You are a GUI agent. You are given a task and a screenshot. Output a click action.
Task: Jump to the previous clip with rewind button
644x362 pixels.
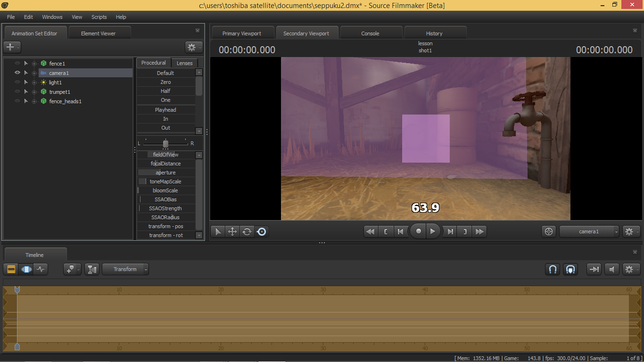tap(371, 231)
